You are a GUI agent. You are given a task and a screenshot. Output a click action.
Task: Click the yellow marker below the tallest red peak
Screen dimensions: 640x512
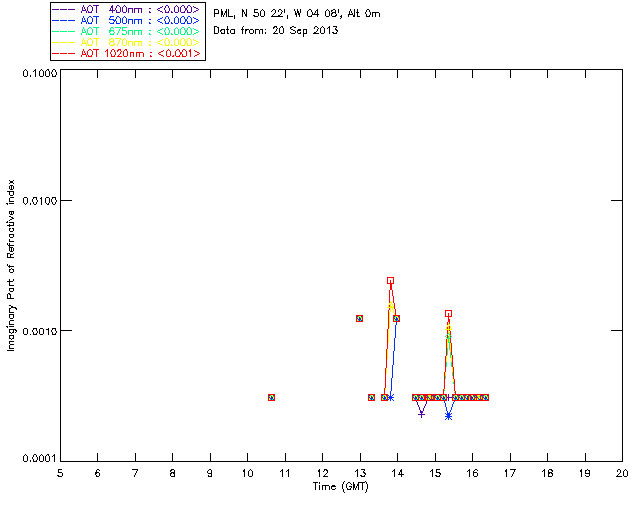pyautogui.click(x=391, y=306)
